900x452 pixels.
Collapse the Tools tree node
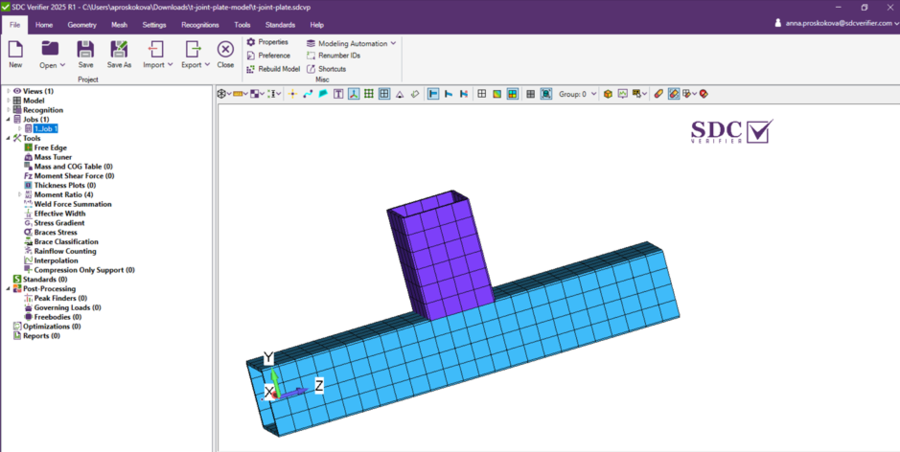[7, 138]
